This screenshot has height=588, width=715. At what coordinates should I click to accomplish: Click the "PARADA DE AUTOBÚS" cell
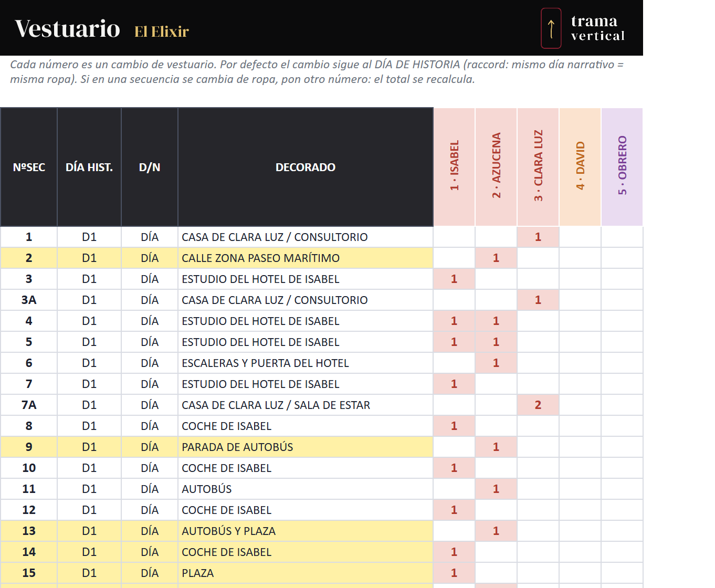(306, 447)
